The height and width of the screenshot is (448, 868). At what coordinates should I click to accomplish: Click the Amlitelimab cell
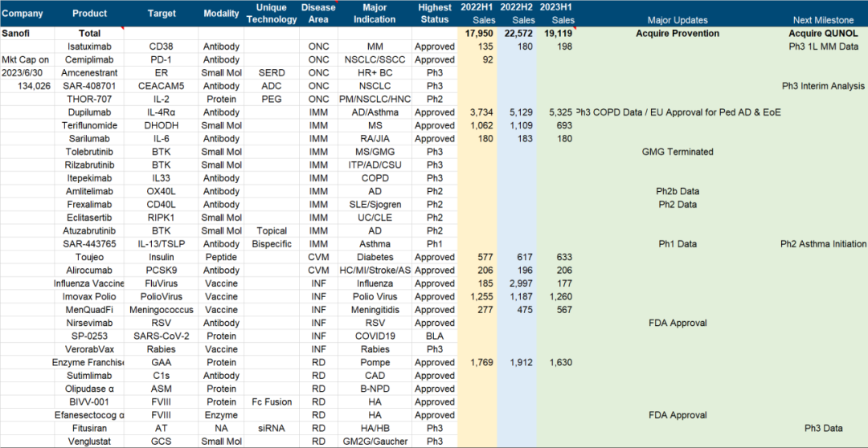click(89, 191)
